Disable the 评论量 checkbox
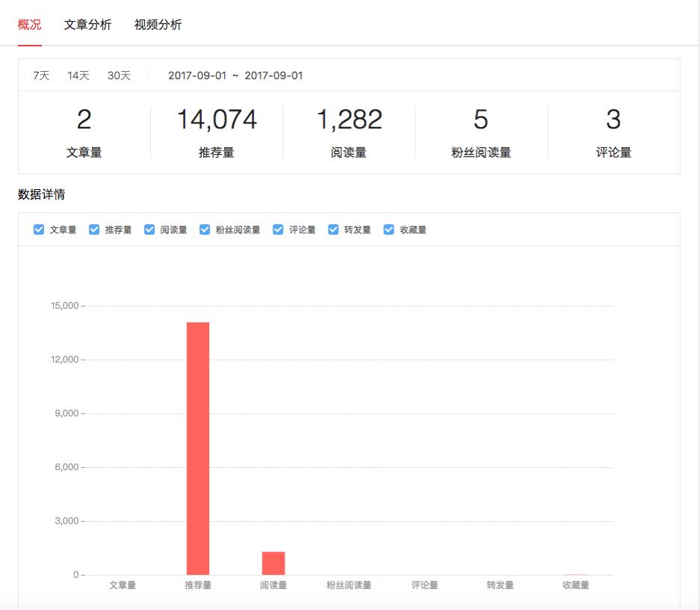This screenshot has height=610, width=700. [x=276, y=229]
